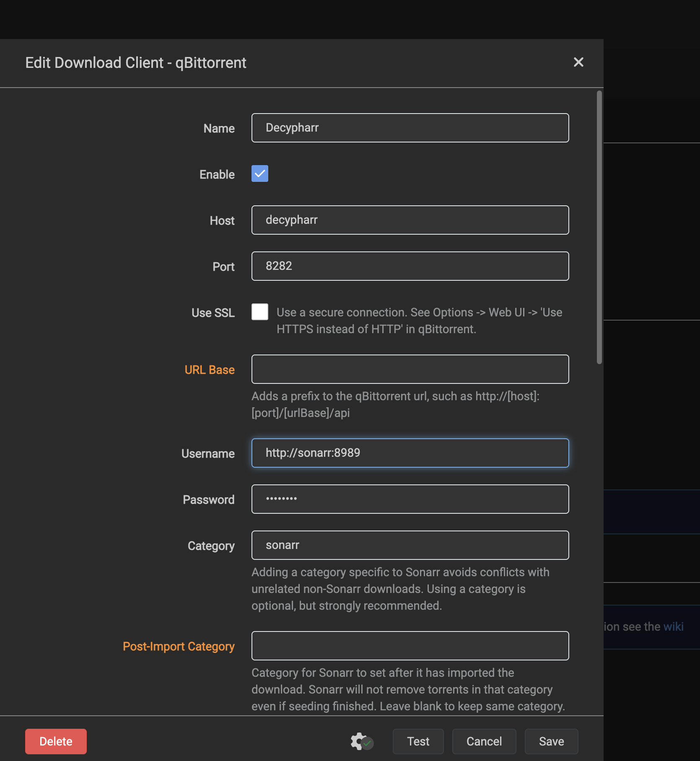The height and width of the screenshot is (761, 700).
Task: Click the Category field containing sonarr
Action: click(410, 545)
